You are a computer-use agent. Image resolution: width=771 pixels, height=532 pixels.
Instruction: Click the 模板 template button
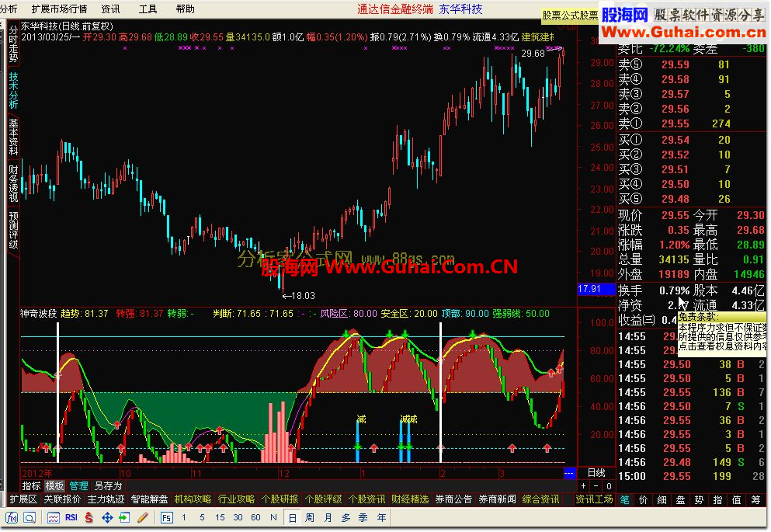coord(54,485)
